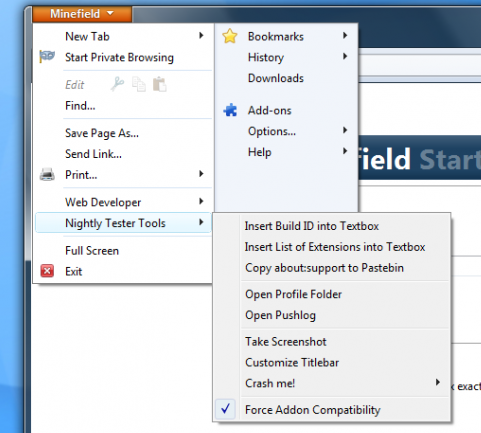Click the private browsing mask icon
This screenshot has width=481, height=433.
tap(47, 56)
